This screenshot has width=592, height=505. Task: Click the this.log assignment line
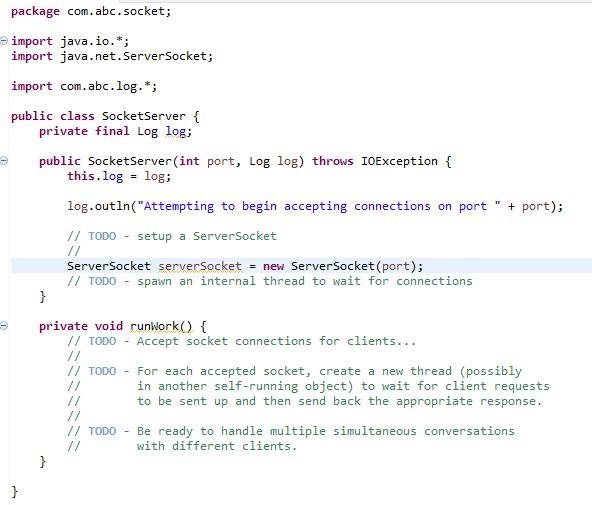tap(119, 177)
